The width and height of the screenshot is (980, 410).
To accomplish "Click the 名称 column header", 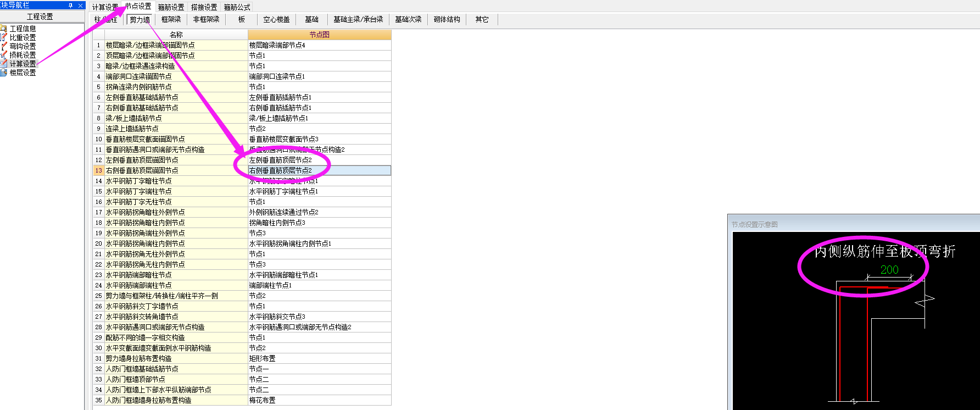I will [x=176, y=35].
